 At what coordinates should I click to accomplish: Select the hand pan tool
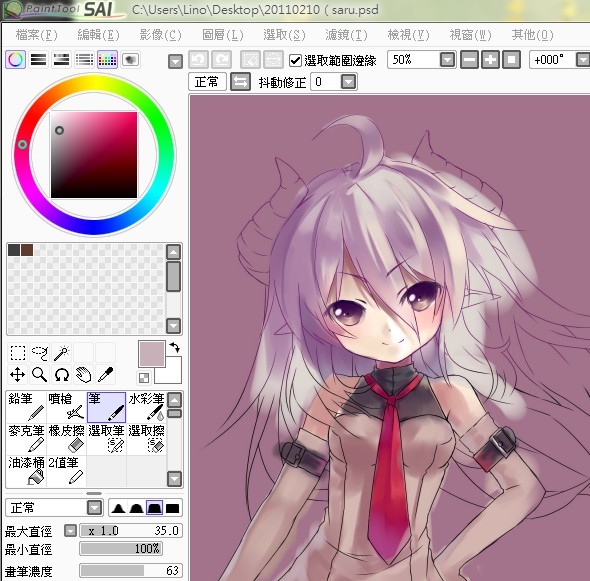(x=83, y=375)
